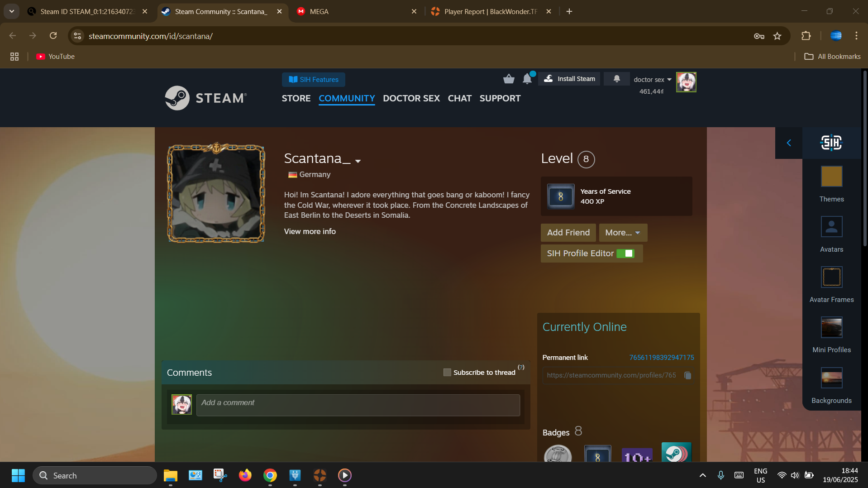Open the Windows Start menu

(x=18, y=475)
